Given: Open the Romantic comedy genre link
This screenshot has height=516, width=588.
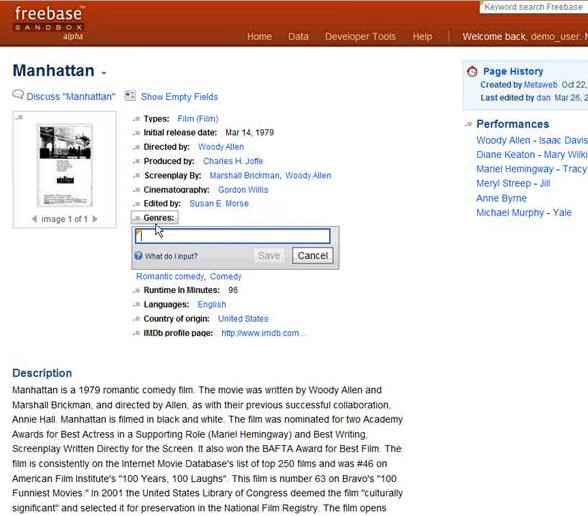Looking at the screenshot, I should 170,276.
